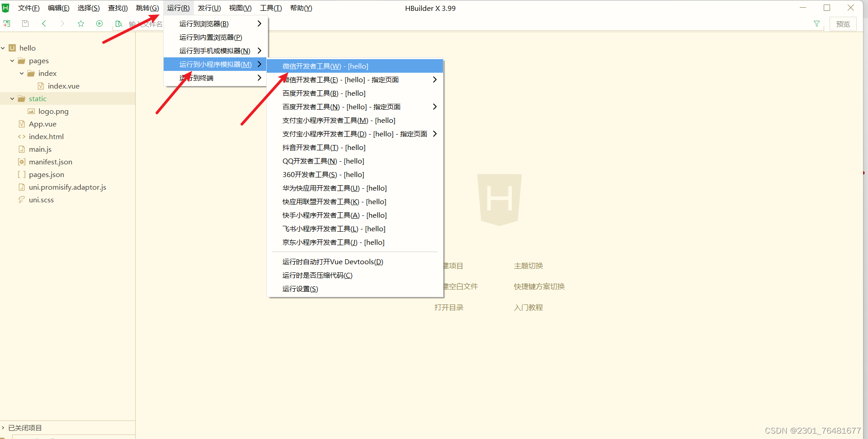Click the file icon beside uni.promisify.adaptor.js
Screen dimensions: 868x439
click(x=22, y=187)
